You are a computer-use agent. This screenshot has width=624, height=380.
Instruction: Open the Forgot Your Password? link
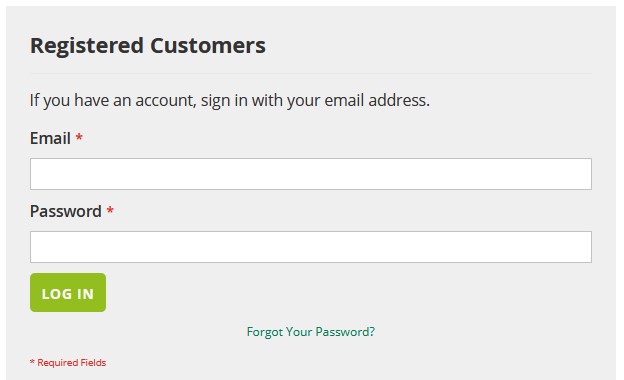click(x=311, y=332)
